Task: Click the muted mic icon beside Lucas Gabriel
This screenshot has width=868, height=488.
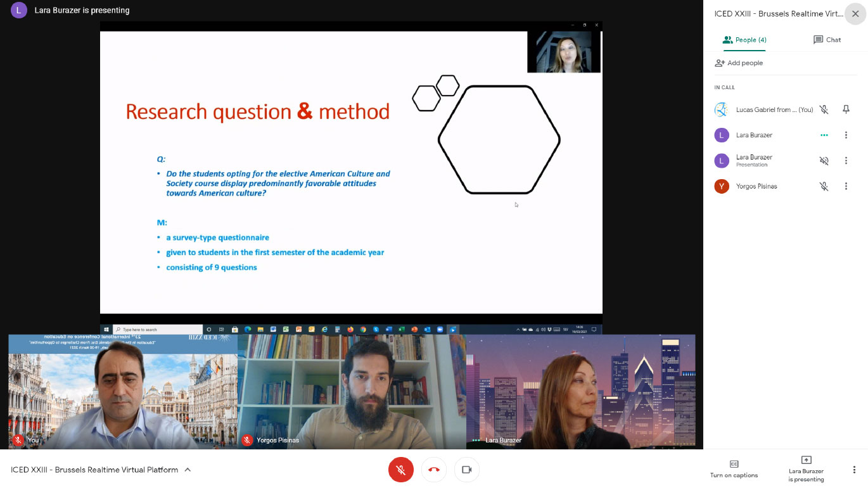Action: (x=824, y=109)
